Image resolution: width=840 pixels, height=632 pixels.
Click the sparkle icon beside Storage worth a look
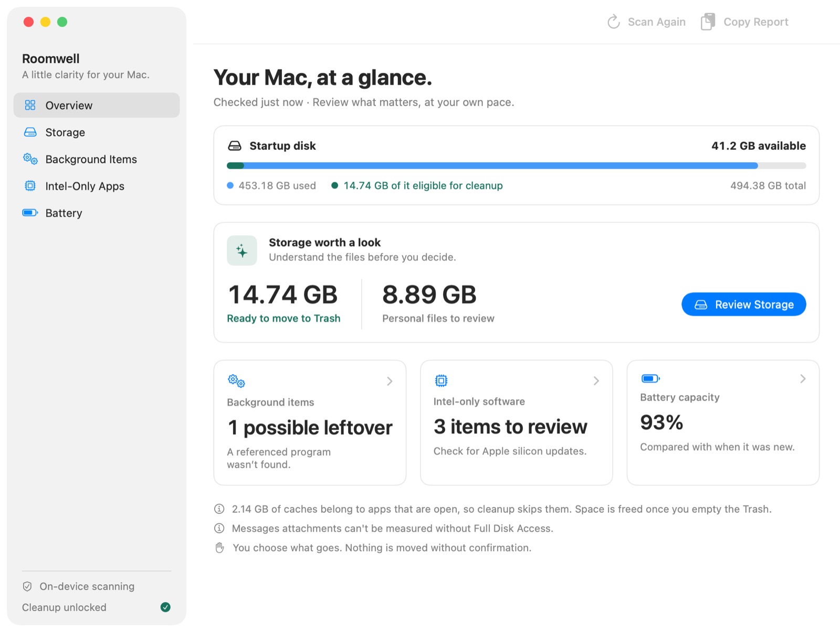pos(242,251)
